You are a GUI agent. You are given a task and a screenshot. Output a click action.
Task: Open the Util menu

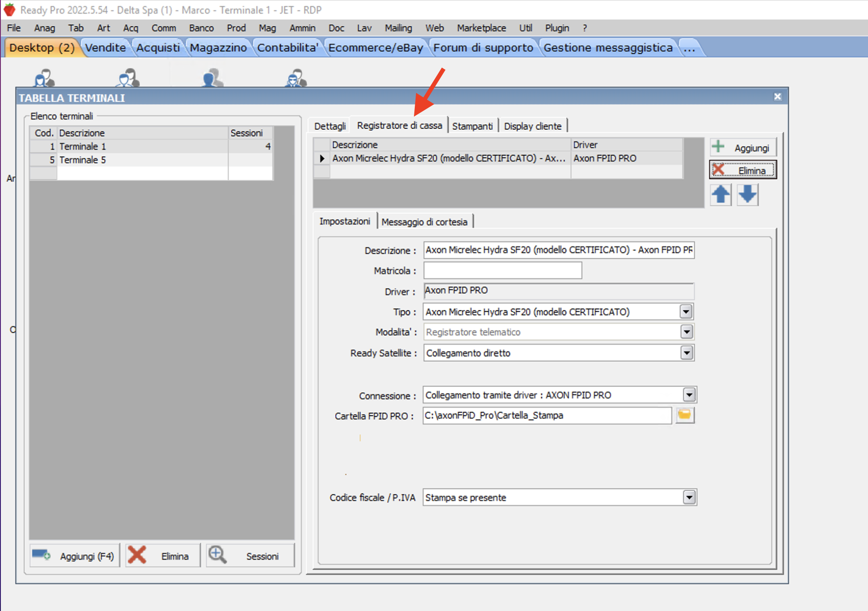pos(525,28)
